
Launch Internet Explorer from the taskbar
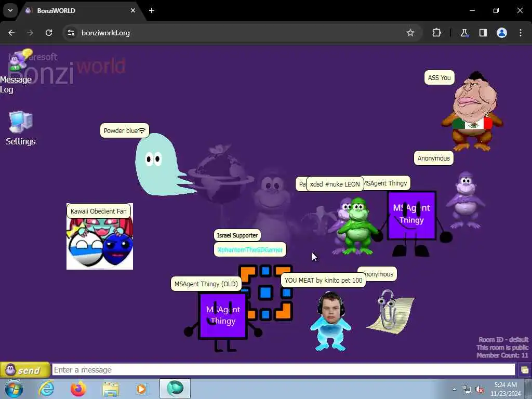46,389
